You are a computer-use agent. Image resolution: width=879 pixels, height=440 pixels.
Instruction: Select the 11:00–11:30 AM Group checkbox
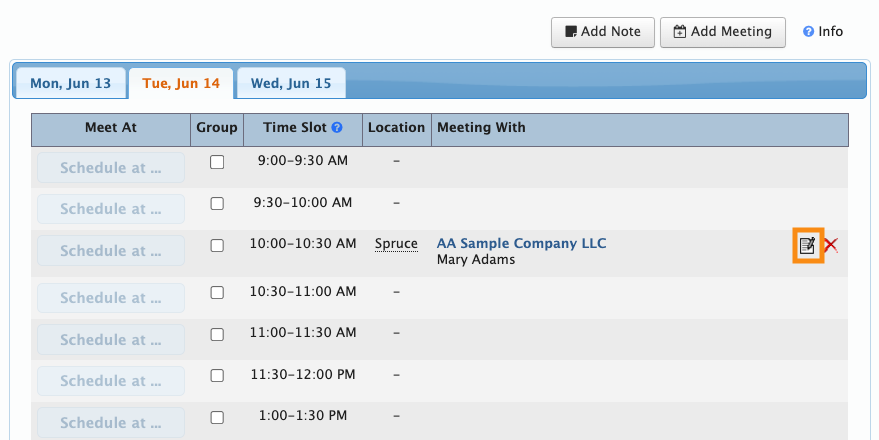coord(217,334)
